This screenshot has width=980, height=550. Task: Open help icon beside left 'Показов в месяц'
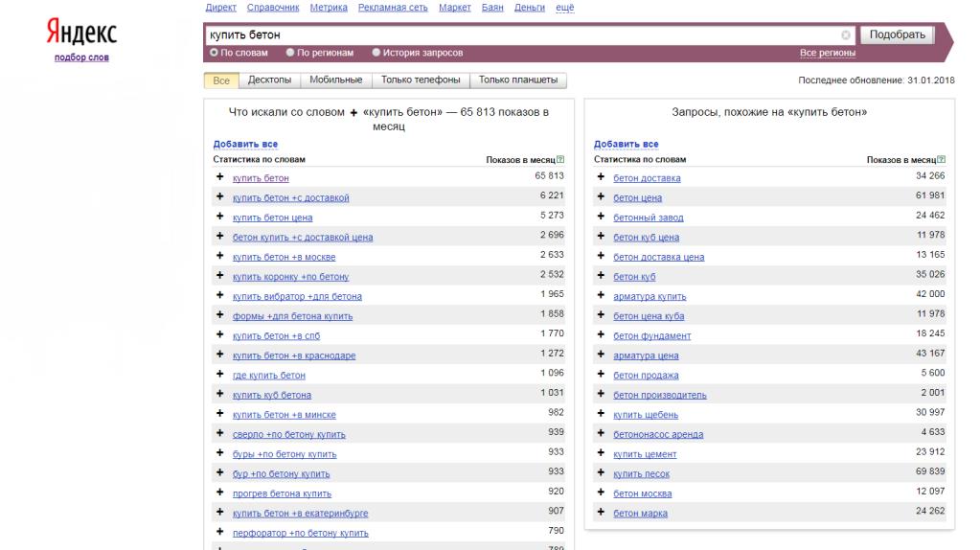[x=560, y=159]
